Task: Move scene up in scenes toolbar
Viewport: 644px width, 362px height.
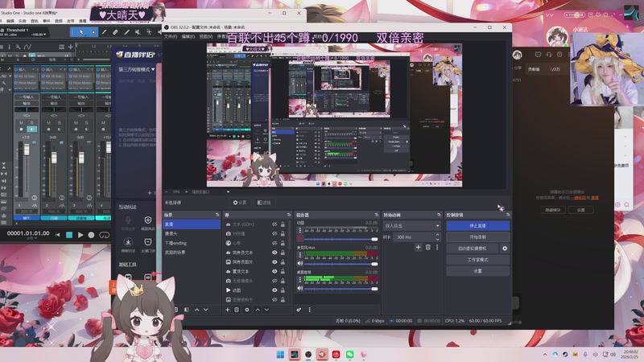Action: pos(196,310)
